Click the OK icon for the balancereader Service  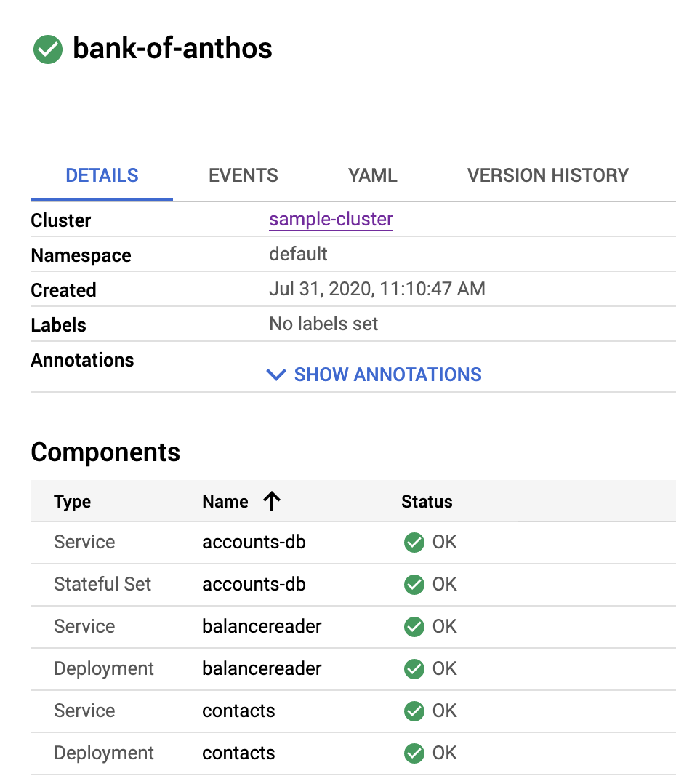pos(414,626)
